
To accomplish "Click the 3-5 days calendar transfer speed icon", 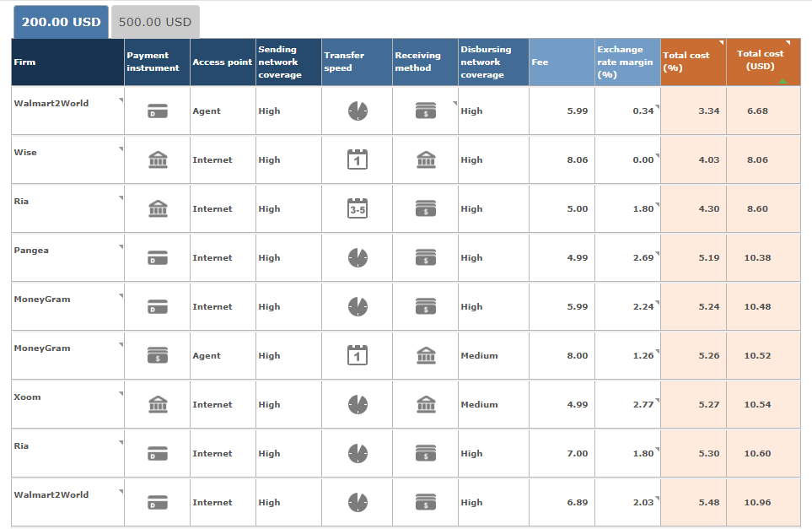I will point(358,208).
